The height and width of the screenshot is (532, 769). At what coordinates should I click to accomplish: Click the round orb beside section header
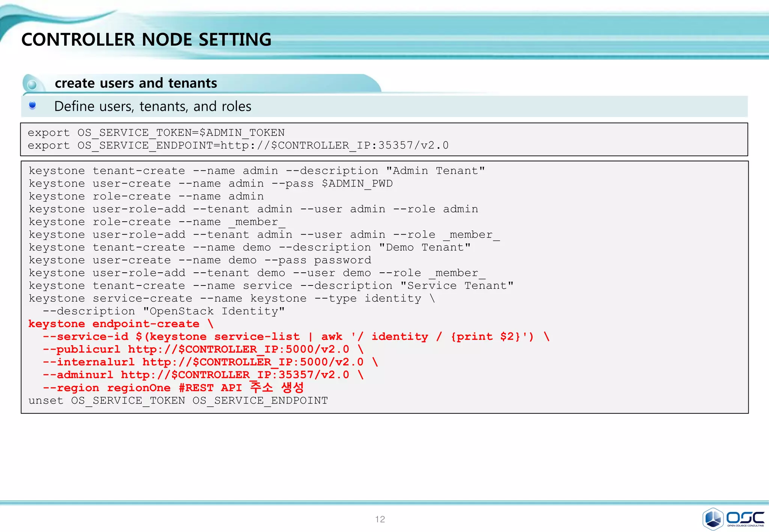click(x=32, y=84)
